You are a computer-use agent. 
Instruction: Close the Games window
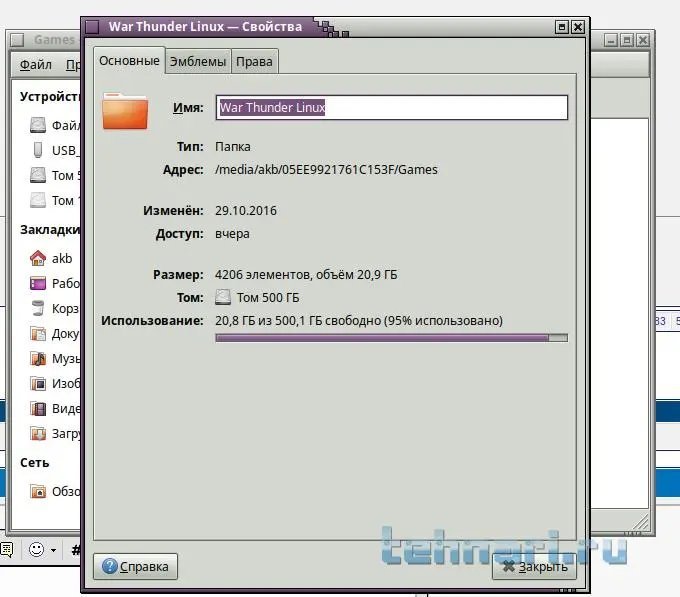coord(643,40)
